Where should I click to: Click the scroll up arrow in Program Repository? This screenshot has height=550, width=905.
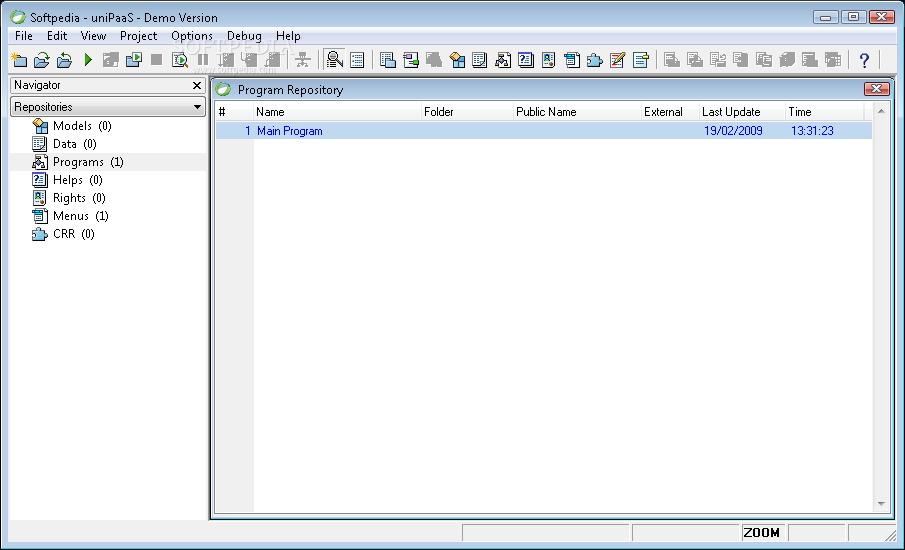(881, 111)
